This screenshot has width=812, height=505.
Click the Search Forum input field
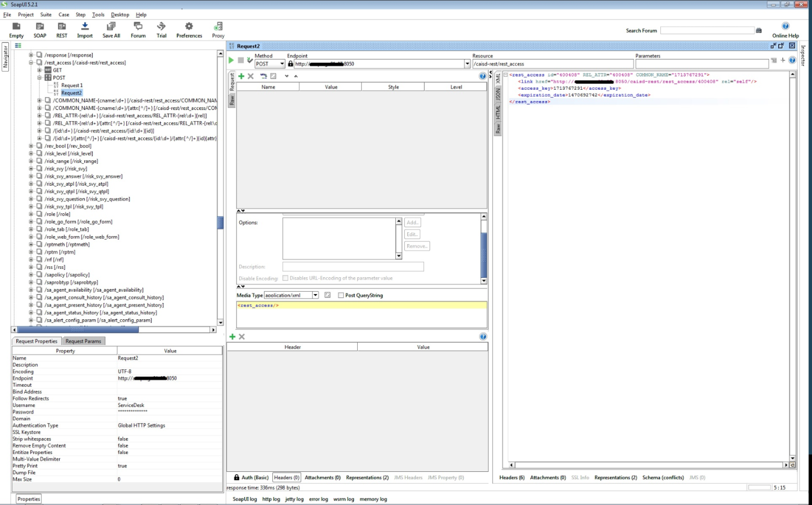click(x=707, y=30)
